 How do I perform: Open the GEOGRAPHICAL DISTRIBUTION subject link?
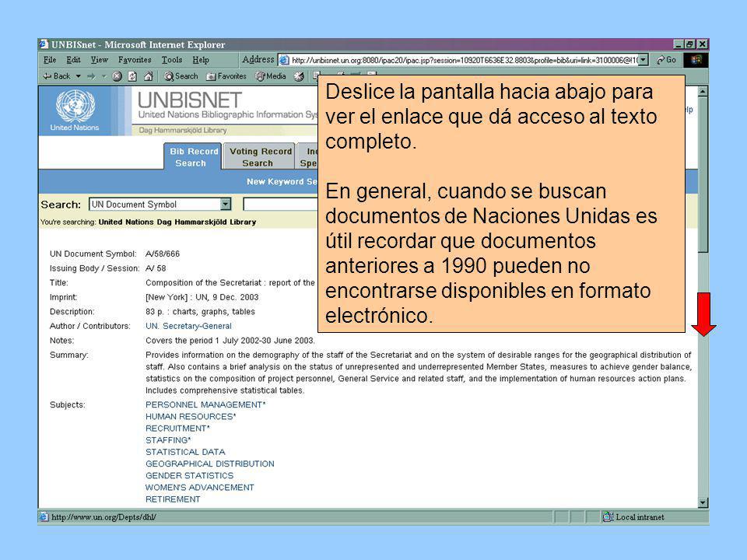[210, 464]
